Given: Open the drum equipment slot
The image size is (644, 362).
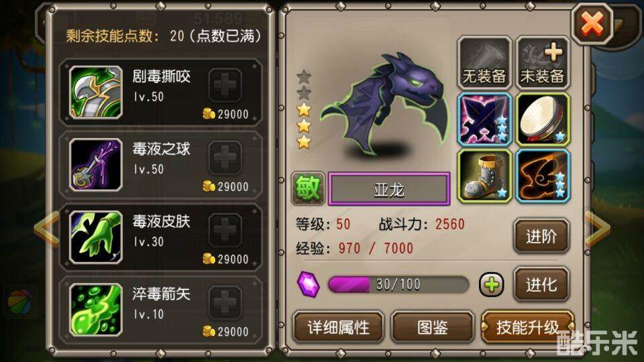Looking at the screenshot, I should tap(543, 119).
